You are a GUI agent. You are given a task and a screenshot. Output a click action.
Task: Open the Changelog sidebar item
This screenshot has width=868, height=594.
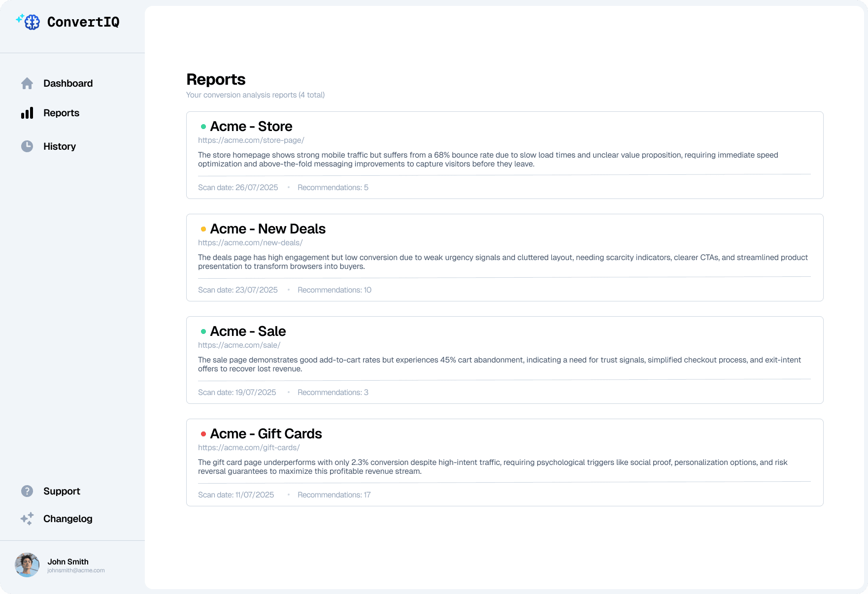[68, 519]
